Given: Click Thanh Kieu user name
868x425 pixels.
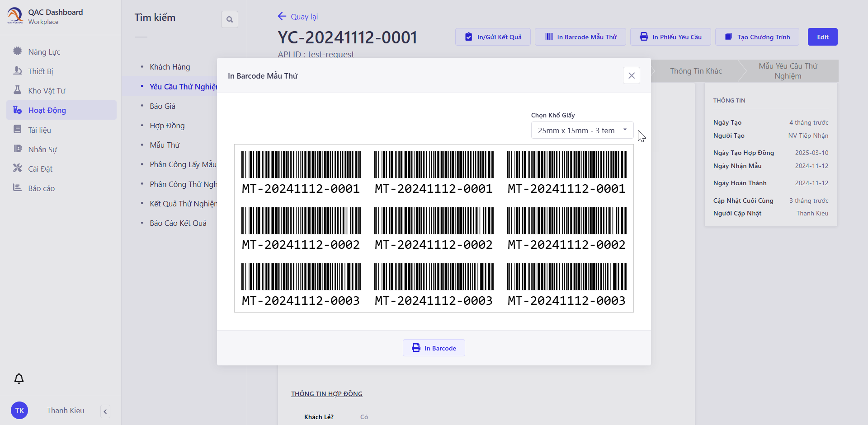Looking at the screenshot, I should click(66, 411).
